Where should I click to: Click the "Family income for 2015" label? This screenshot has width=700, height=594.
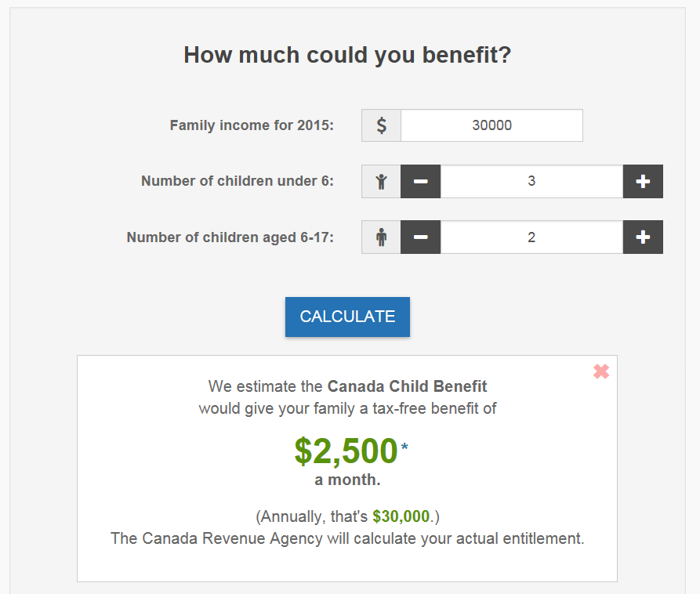[252, 125]
